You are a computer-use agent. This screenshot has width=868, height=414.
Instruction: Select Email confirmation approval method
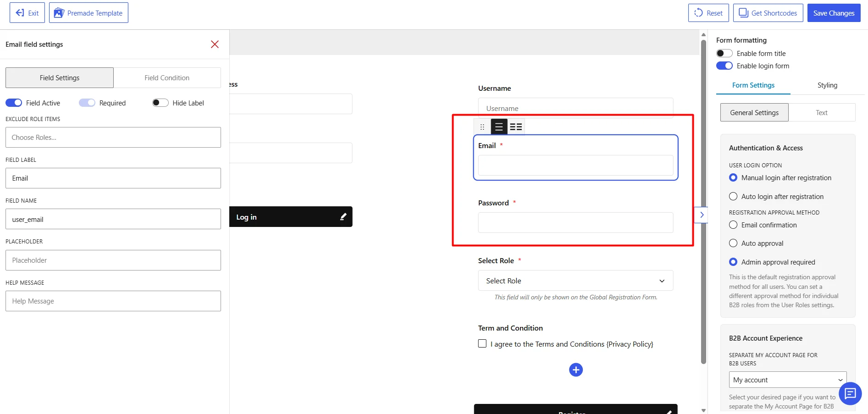[x=733, y=225]
